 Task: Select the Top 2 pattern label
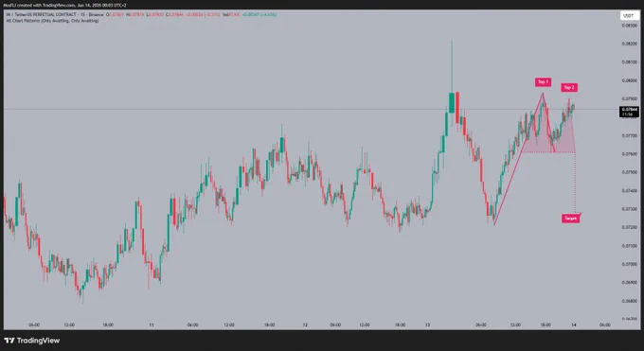(x=569, y=87)
